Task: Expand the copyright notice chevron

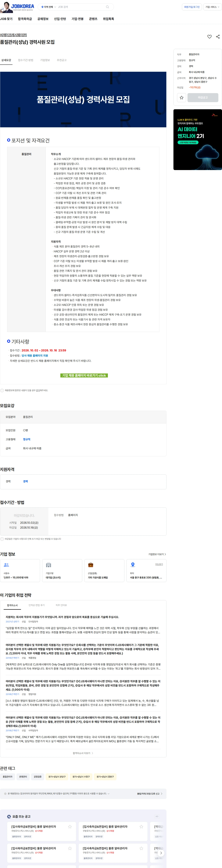Action: [x=108, y=793]
